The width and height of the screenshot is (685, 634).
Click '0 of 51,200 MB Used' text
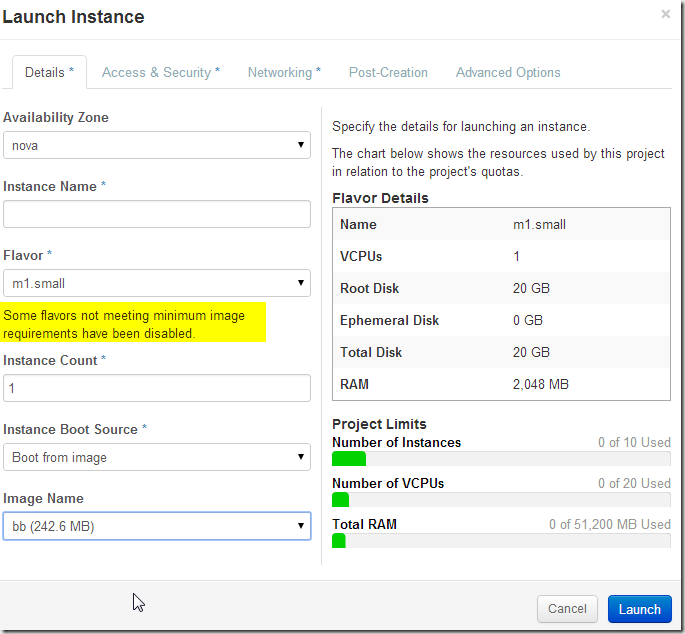[x=609, y=524]
